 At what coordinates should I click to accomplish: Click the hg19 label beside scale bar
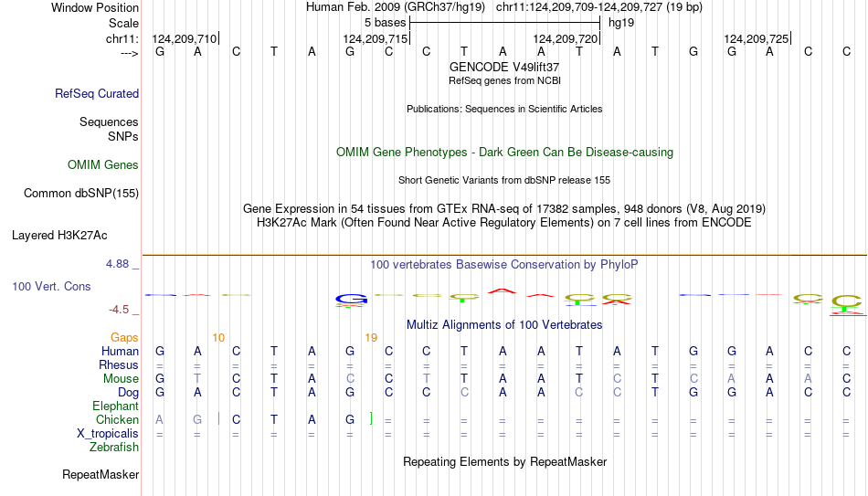(x=621, y=23)
